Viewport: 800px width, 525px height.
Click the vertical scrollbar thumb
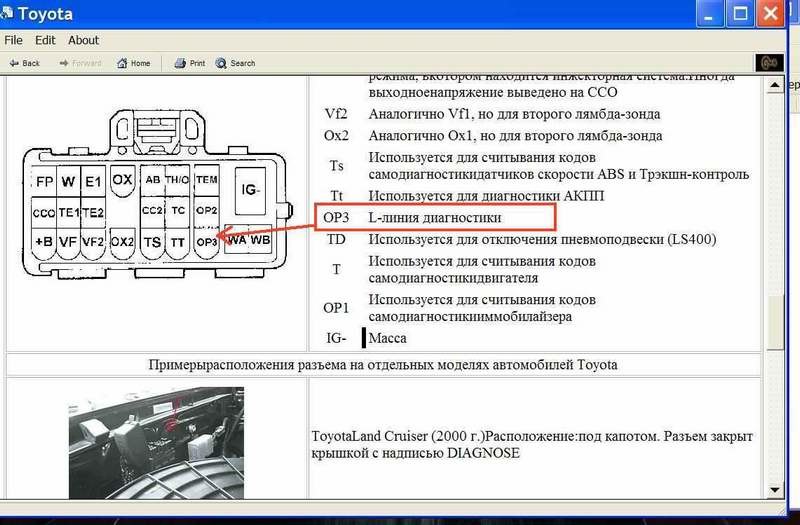[x=774, y=322]
